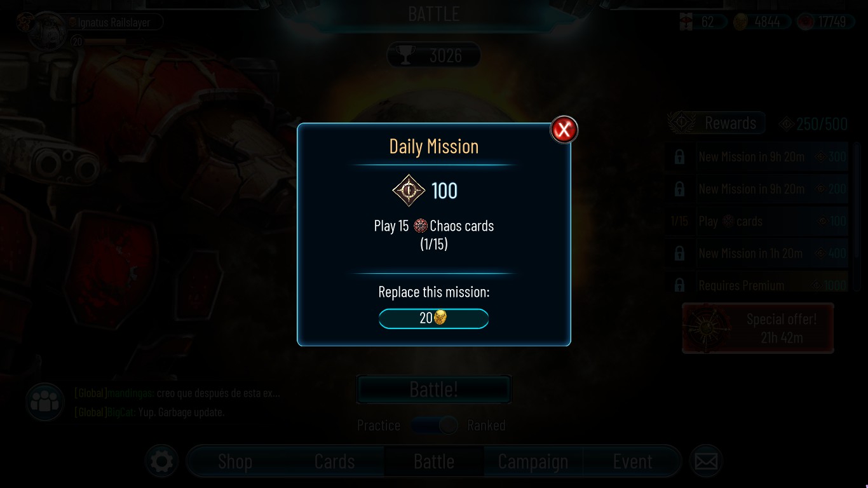Screen dimensions: 868x488
Task: Replace this mission for 20 skulls
Action: point(434,318)
